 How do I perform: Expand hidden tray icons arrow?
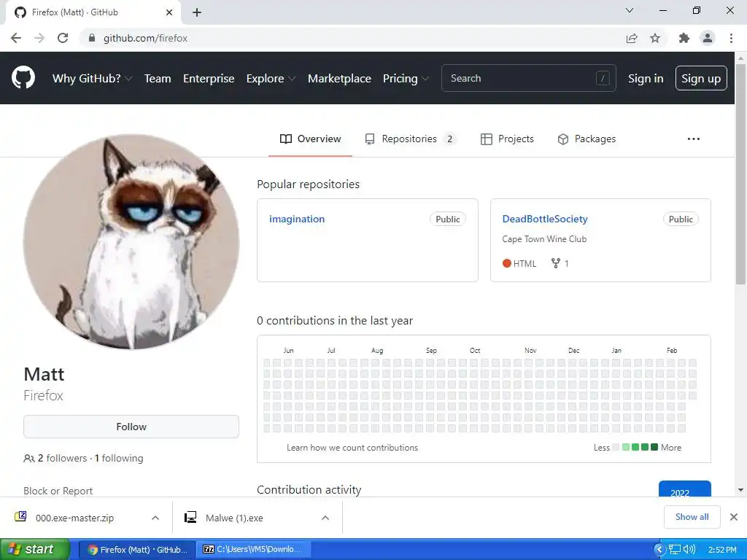pyautogui.click(x=659, y=550)
